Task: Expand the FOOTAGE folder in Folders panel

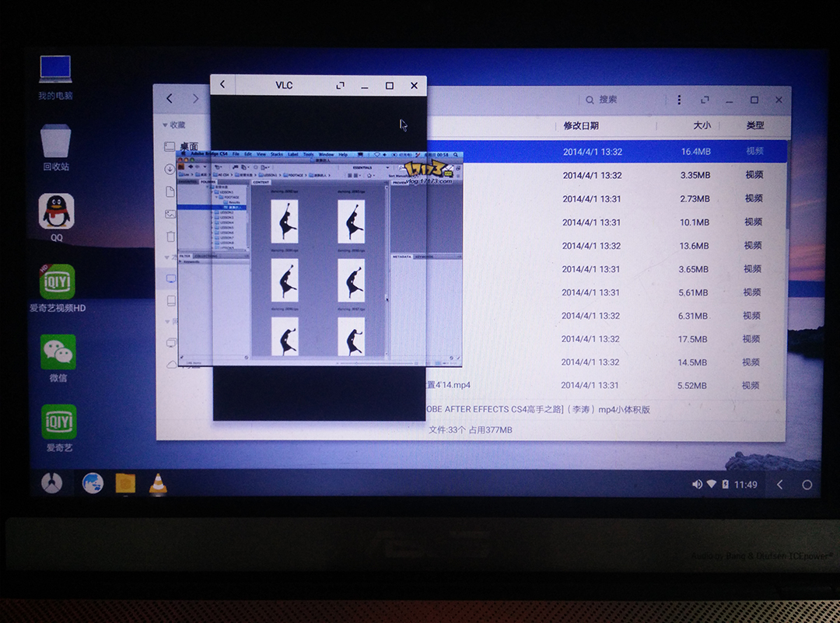Action: click(215, 197)
